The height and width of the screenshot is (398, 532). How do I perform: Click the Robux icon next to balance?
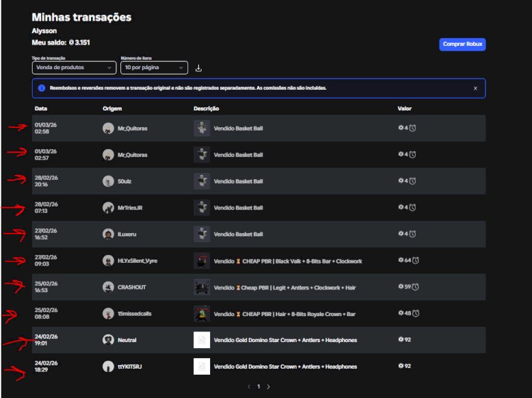pos(72,43)
